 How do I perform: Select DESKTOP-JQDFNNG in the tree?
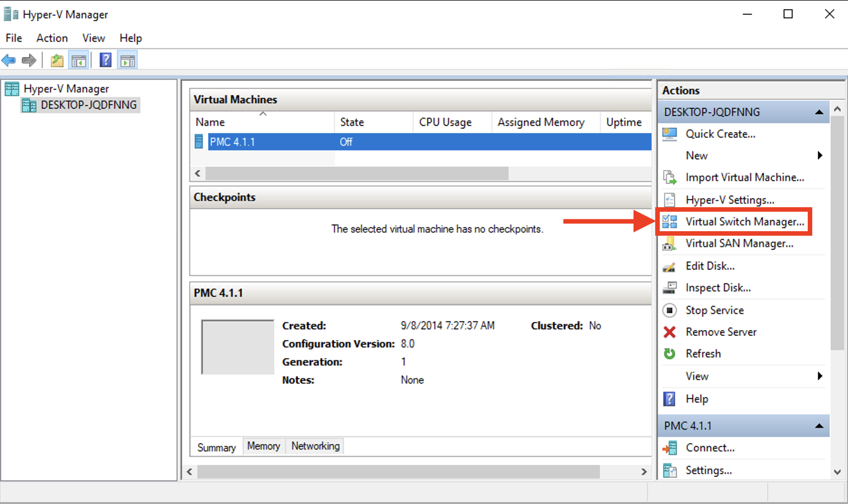coord(89,105)
